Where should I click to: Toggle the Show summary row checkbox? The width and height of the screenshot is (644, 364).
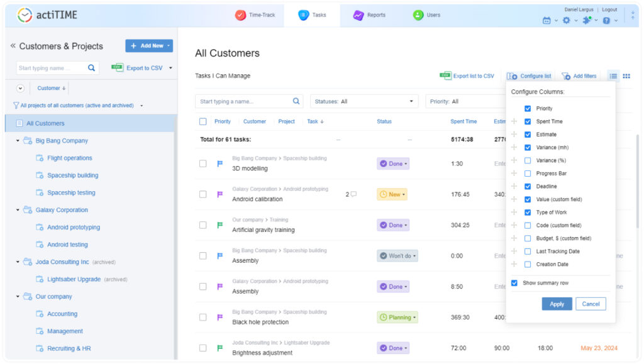click(514, 283)
